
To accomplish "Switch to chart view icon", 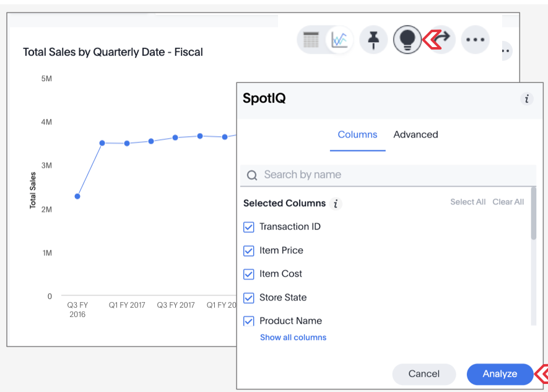I will 339,40.
